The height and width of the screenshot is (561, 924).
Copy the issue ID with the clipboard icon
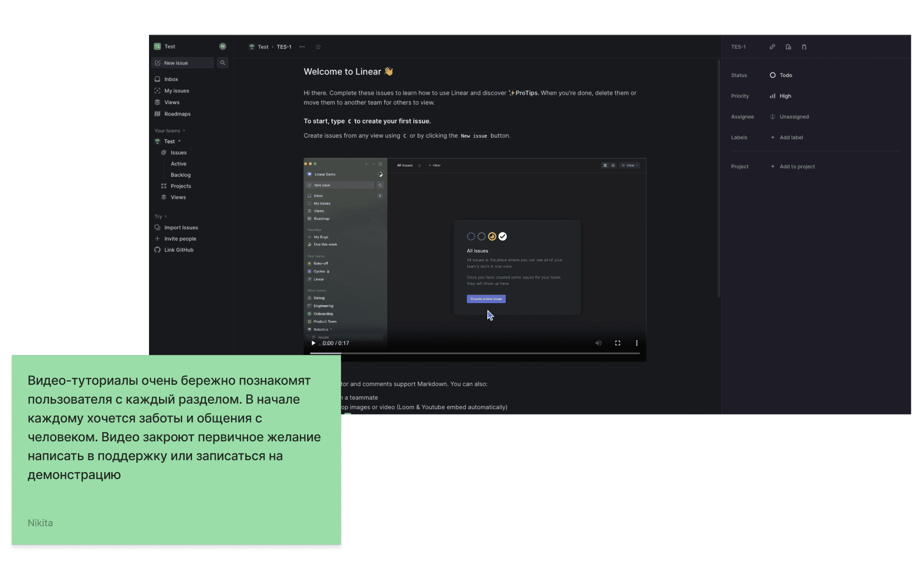788,47
